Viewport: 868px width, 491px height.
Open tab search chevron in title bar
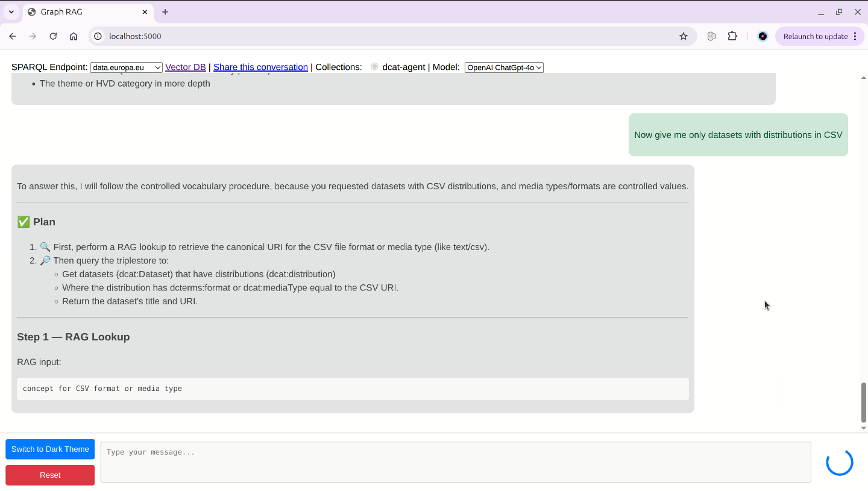click(x=11, y=12)
